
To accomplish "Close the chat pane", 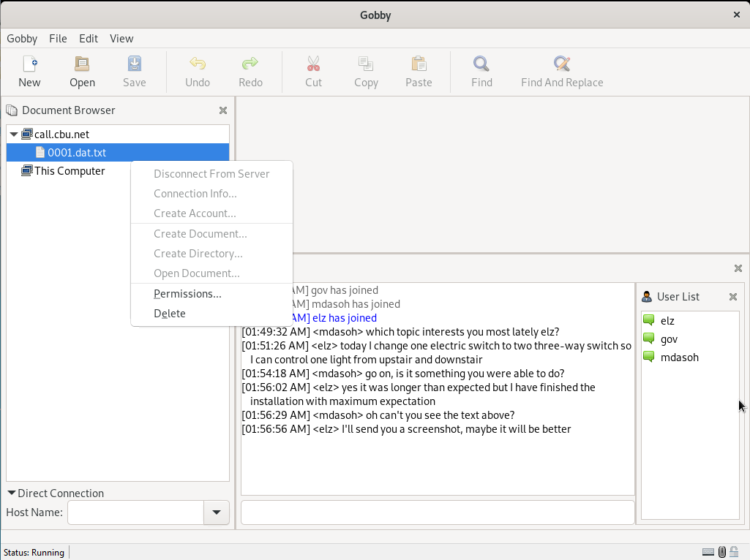I will [x=738, y=268].
